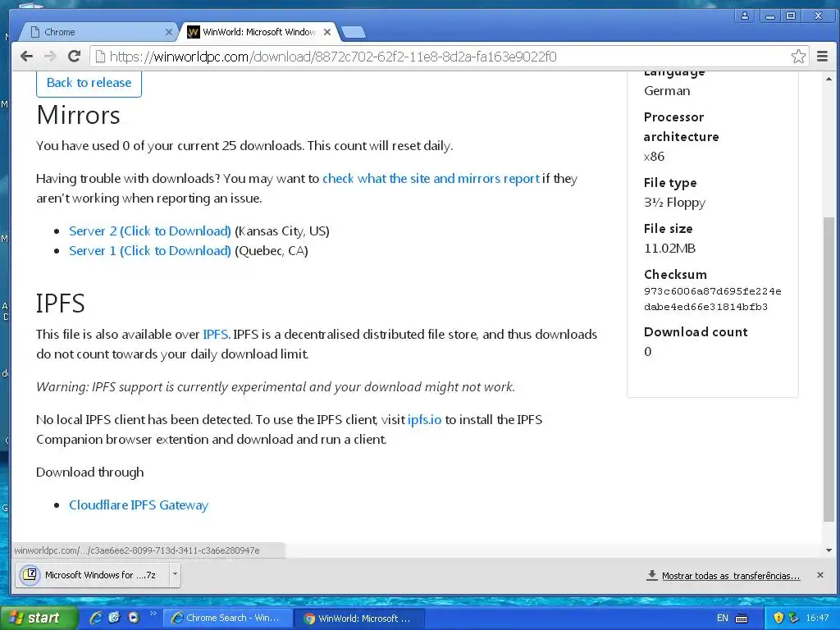Click the large IPFS heading
Screen dimensions: 840x630
click(61, 304)
